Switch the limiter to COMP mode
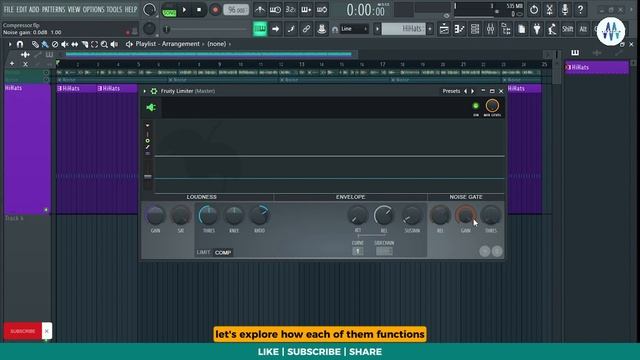Screen dimensions: 640x360 pos(223,252)
